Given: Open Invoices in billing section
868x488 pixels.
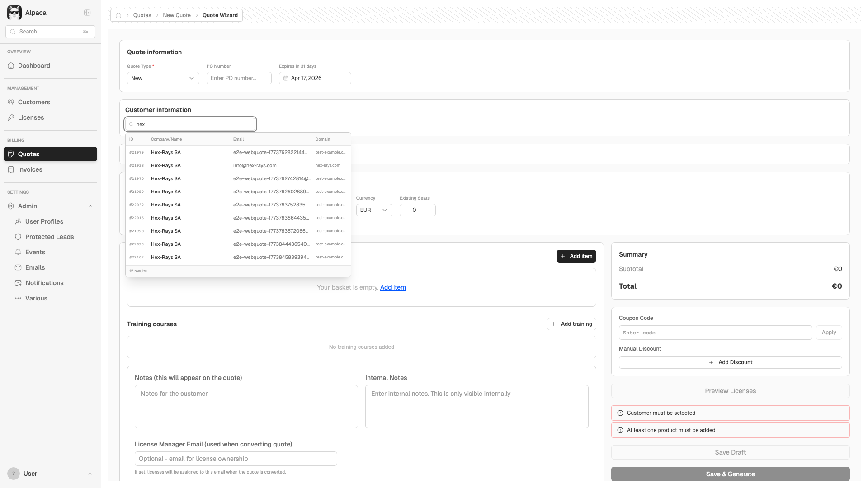Looking at the screenshot, I should [x=30, y=169].
